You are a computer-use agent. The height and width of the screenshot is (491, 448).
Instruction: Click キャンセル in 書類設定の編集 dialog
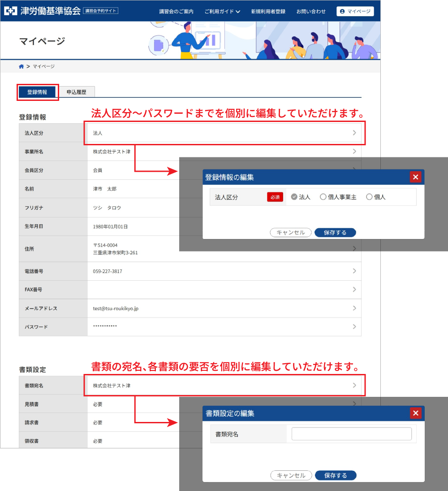pyautogui.click(x=291, y=475)
